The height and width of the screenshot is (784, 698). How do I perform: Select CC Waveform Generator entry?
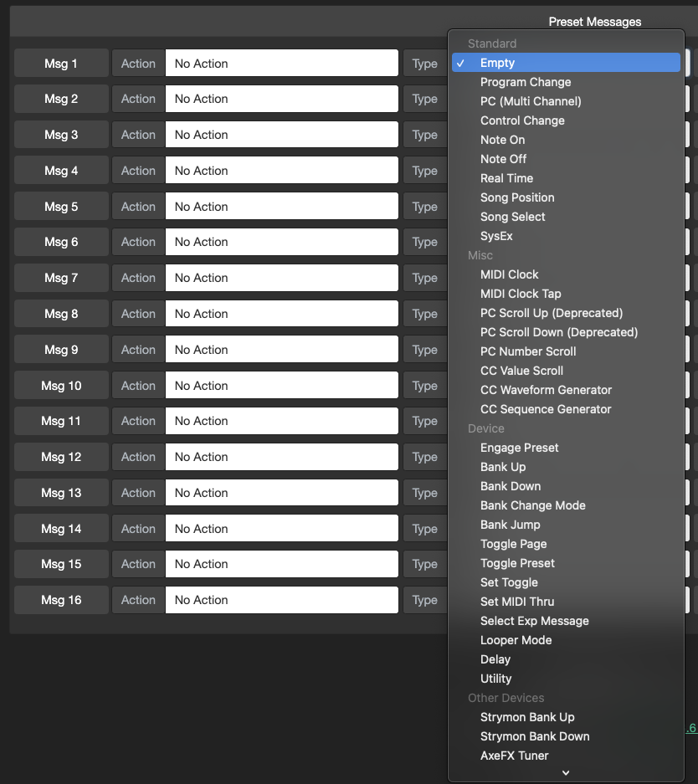(546, 390)
